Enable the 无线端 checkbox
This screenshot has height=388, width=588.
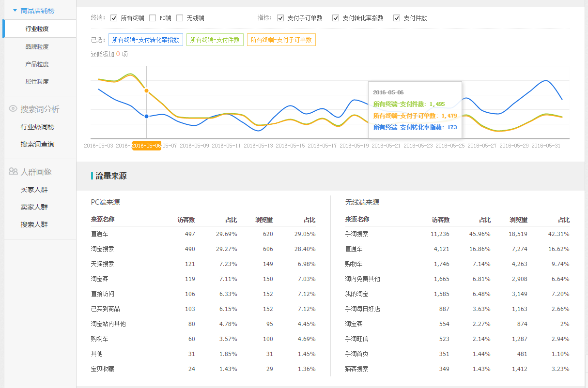180,18
